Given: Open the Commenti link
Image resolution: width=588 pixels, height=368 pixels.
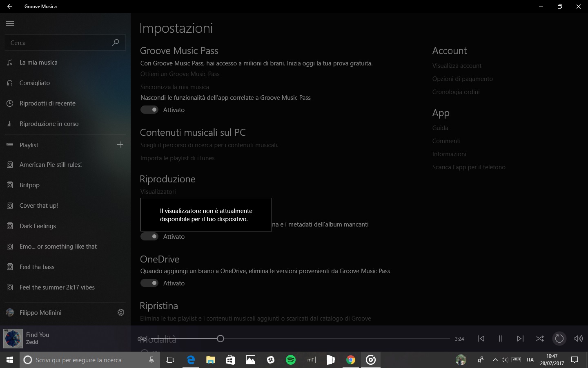Looking at the screenshot, I should click(x=446, y=141).
